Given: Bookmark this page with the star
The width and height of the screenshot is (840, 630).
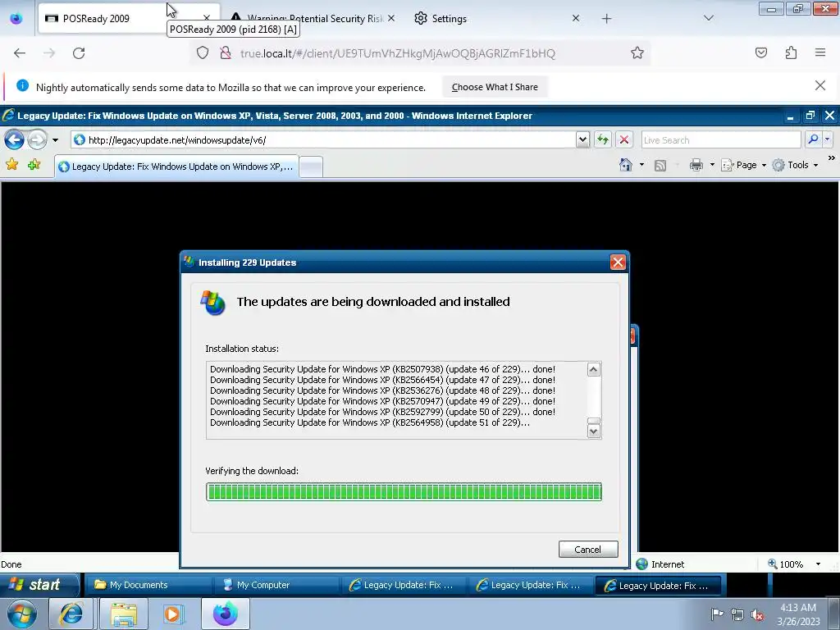Looking at the screenshot, I should [637, 52].
